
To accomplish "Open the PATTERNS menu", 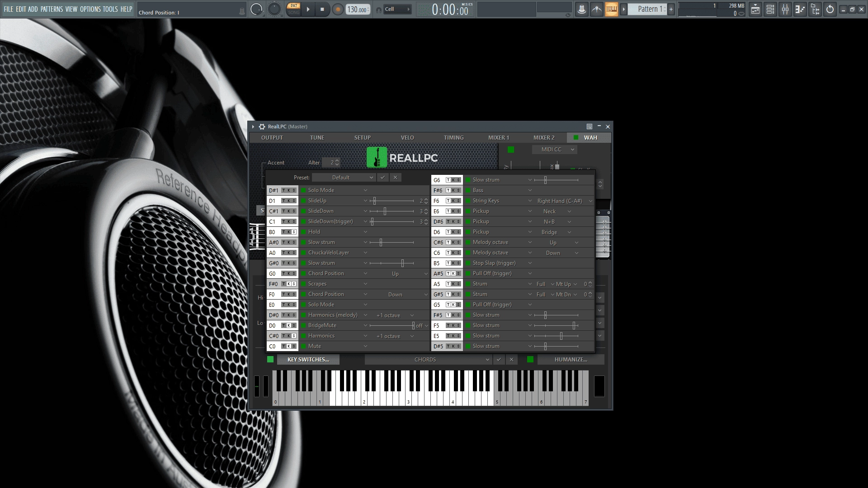I will click(x=52, y=9).
